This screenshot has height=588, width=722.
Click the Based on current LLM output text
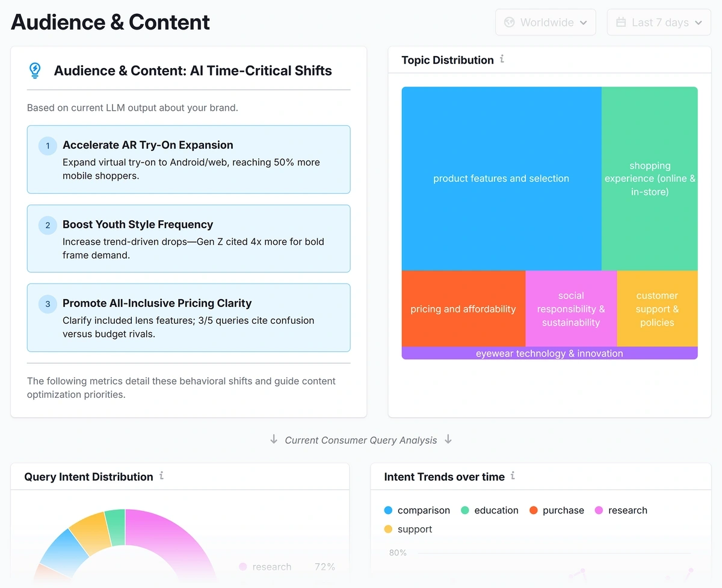132,108
